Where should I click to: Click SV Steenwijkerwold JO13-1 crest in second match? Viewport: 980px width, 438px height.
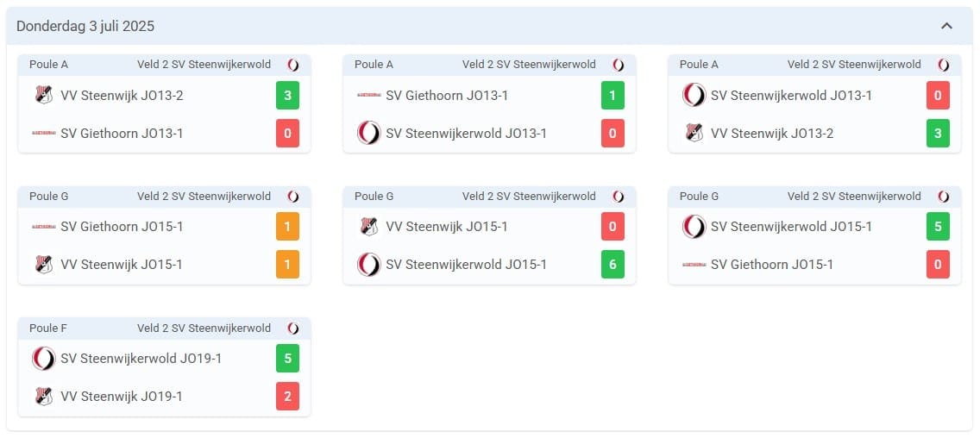pyautogui.click(x=368, y=133)
